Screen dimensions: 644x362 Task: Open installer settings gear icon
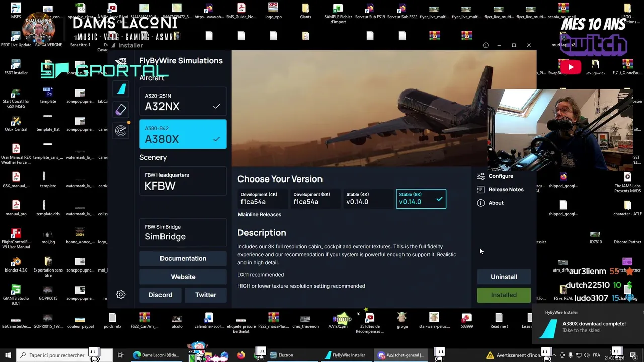(x=121, y=295)
